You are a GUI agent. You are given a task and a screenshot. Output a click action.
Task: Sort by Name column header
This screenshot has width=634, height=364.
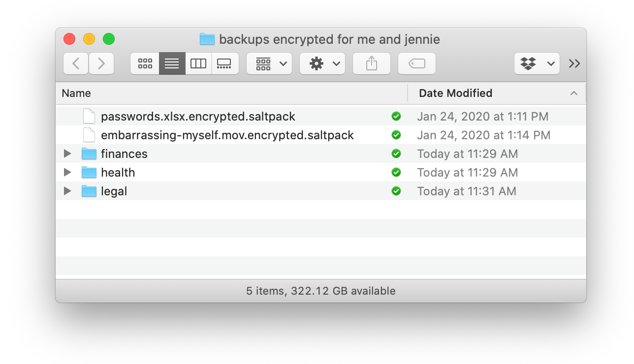point(231,93)
